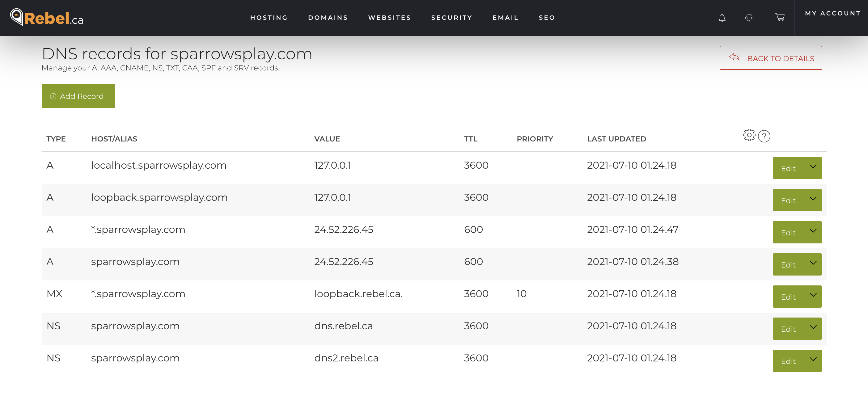Click the Add Record button

pyautogui.click(x=78, y=96)
